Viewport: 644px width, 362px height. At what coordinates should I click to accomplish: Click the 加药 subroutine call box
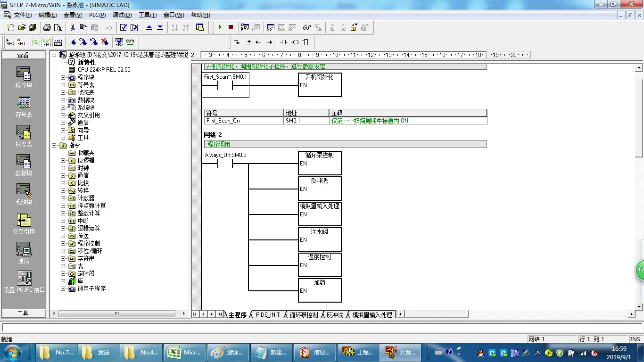(x=320, y=290)
